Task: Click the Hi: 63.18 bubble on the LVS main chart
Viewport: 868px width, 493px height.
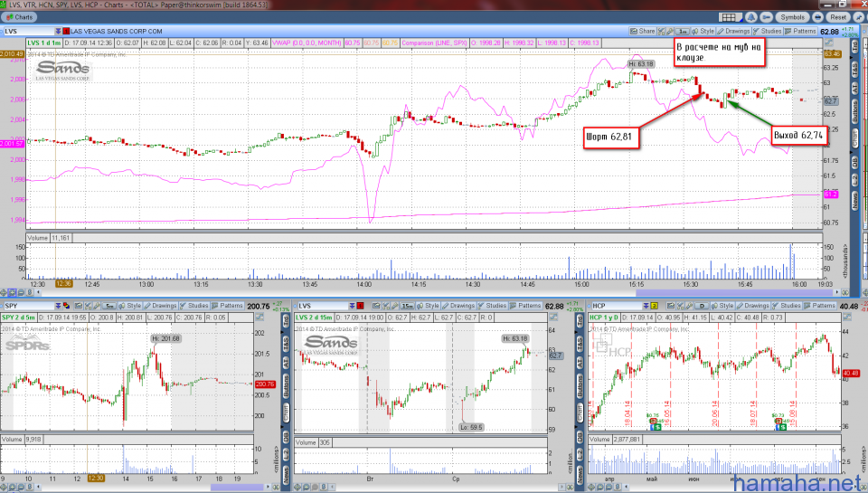Action: pos(640,64)
